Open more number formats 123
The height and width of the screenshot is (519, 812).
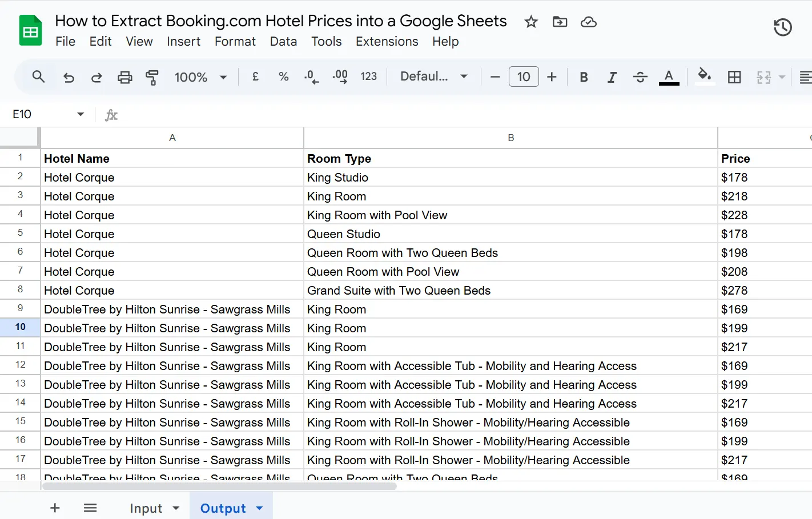368,77
